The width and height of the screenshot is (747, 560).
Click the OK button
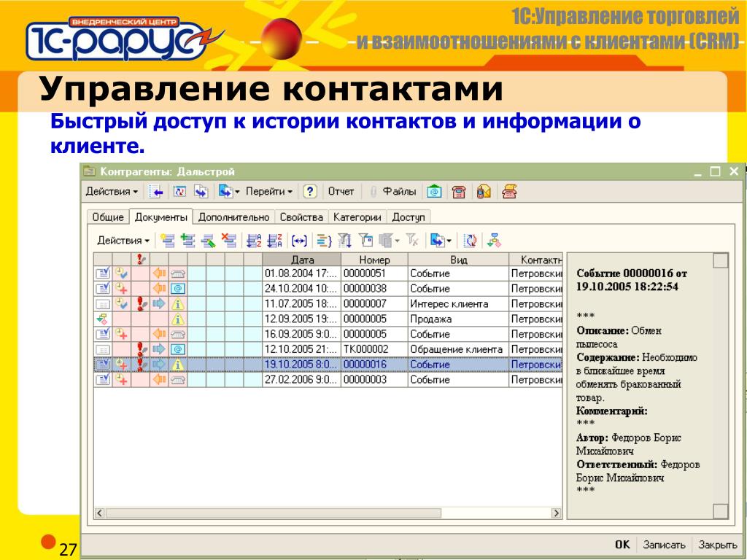pyautogui.click(x=622, y=545)
